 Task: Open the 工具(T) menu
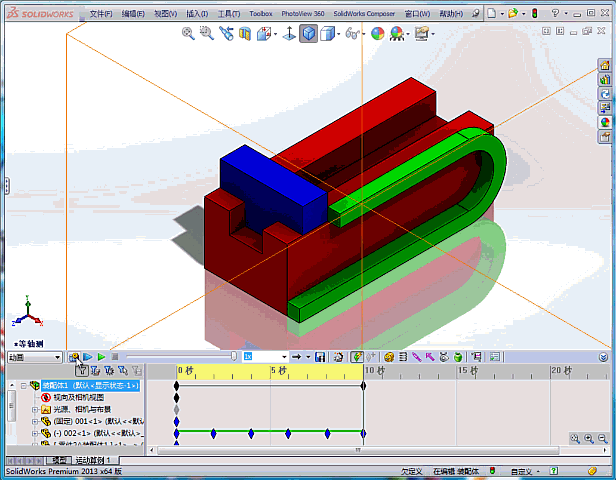click(x=229, y=14)
